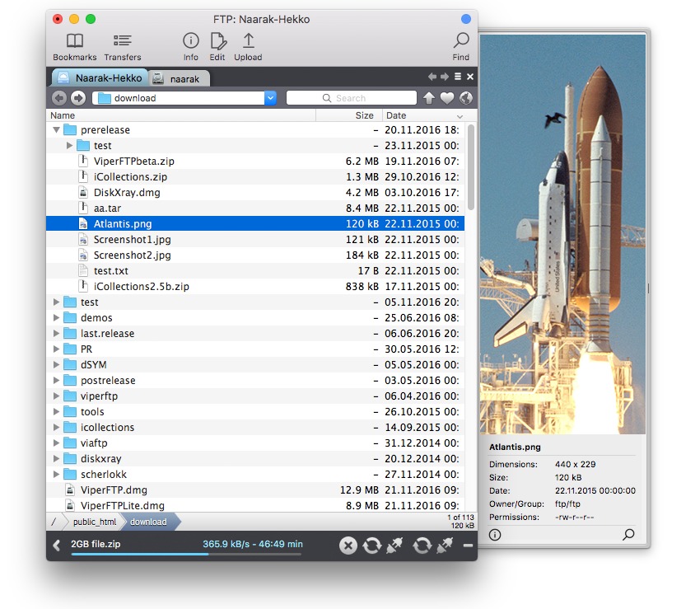Select the Naarak-Hekko tab
This screenshot has width=700, height=609.
[x=99, y=76]
